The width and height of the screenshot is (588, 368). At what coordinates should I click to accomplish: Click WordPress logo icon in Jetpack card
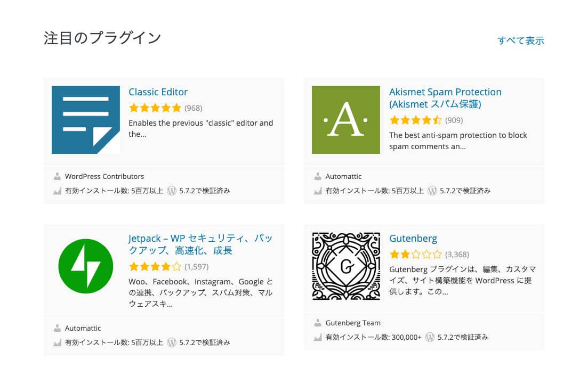point(171,342)
